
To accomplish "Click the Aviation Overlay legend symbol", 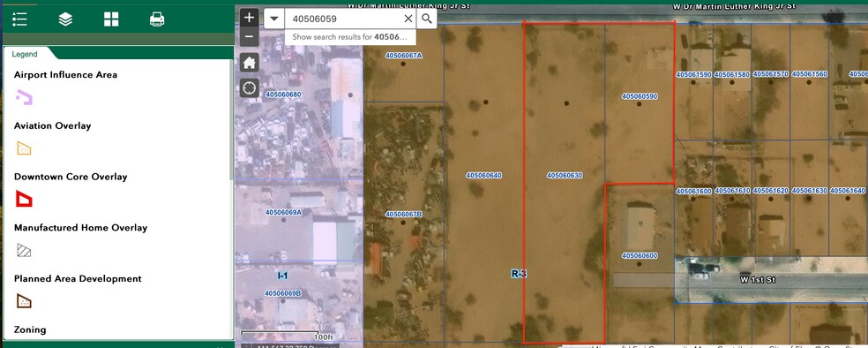I will 24,148.
